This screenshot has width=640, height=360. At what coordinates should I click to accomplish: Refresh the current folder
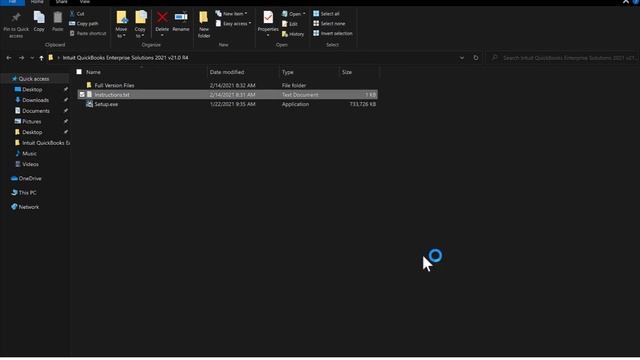(x=476, y=58)
